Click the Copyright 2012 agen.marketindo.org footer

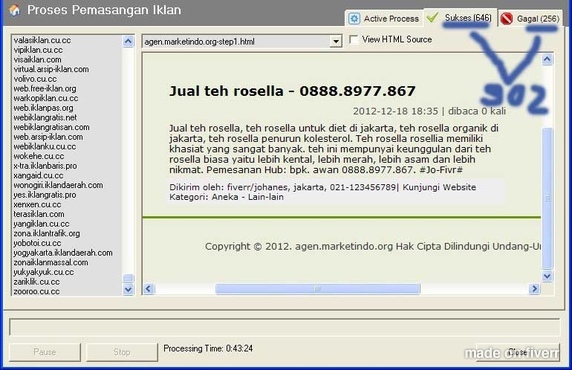coord(373,247)
